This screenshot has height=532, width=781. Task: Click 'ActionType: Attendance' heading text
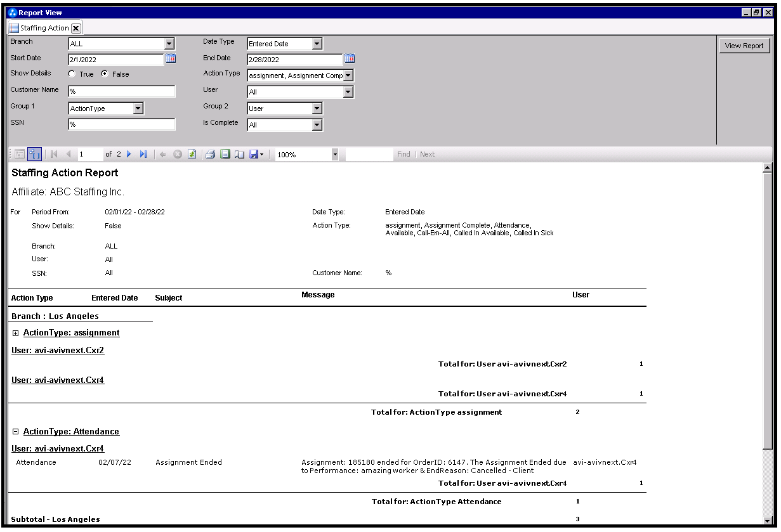(71, 432)
